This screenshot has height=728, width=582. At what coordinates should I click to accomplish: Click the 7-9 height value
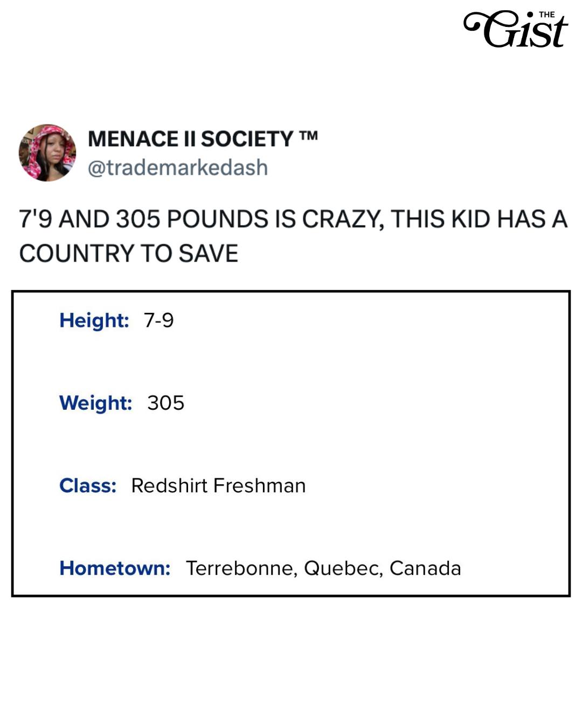coord(159,320)
